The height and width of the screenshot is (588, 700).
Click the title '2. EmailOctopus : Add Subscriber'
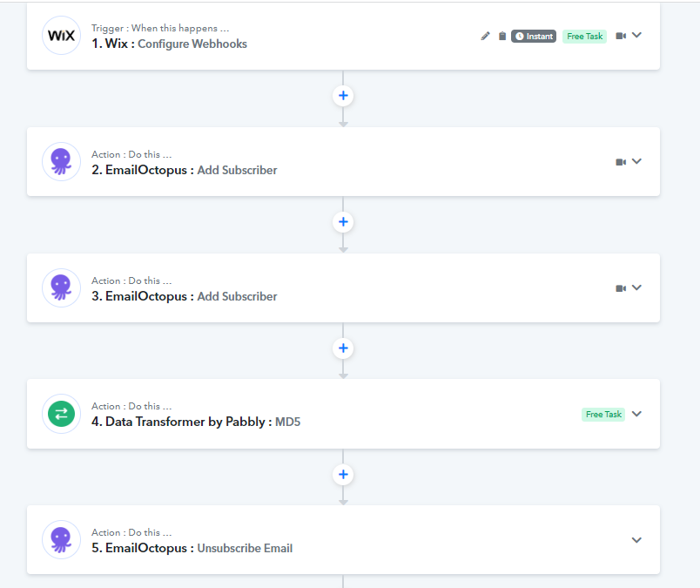coord(185,170)
